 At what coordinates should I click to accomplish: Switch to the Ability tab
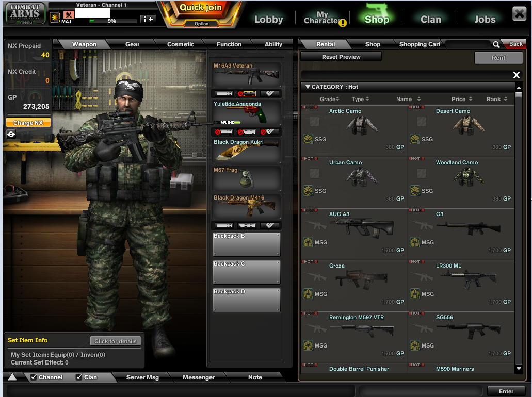(x=273, y=44)
